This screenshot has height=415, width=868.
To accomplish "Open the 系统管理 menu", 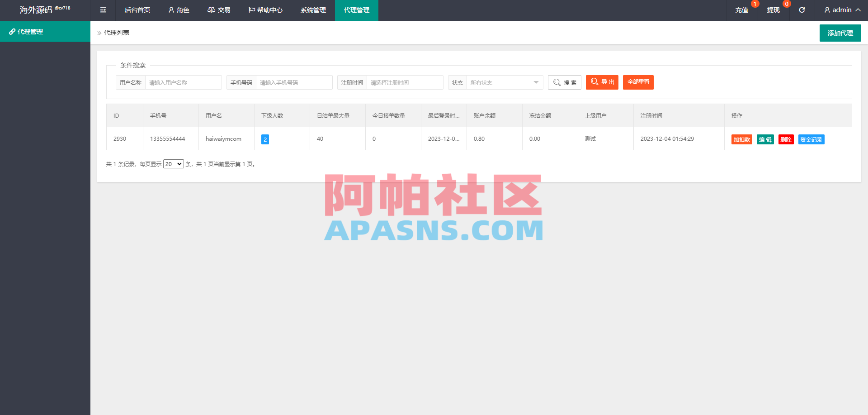I will tap(312, 10).
